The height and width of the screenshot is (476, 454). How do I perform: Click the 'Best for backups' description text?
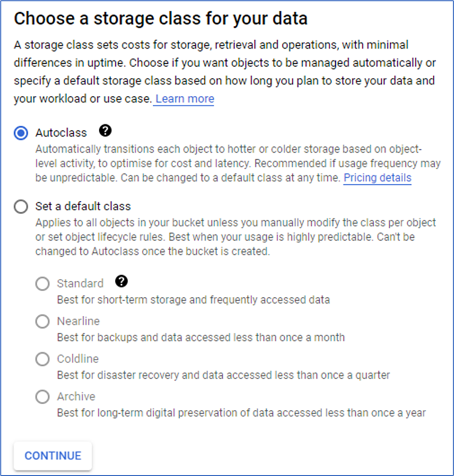point(200,337)
